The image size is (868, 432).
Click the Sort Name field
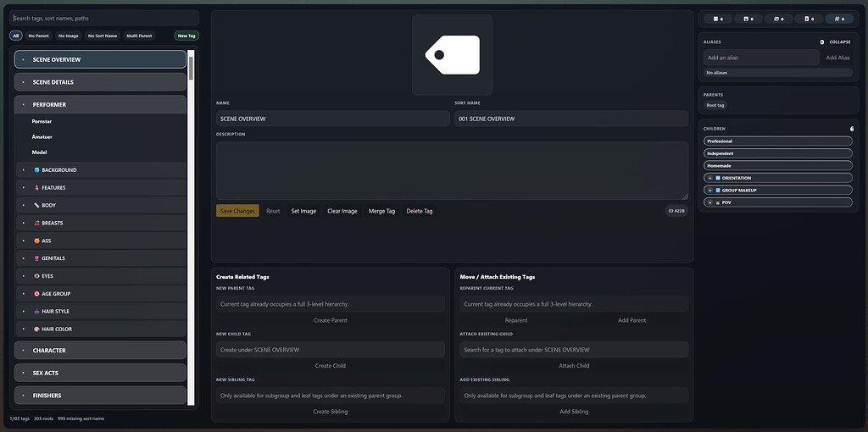(x=571, y=119)
